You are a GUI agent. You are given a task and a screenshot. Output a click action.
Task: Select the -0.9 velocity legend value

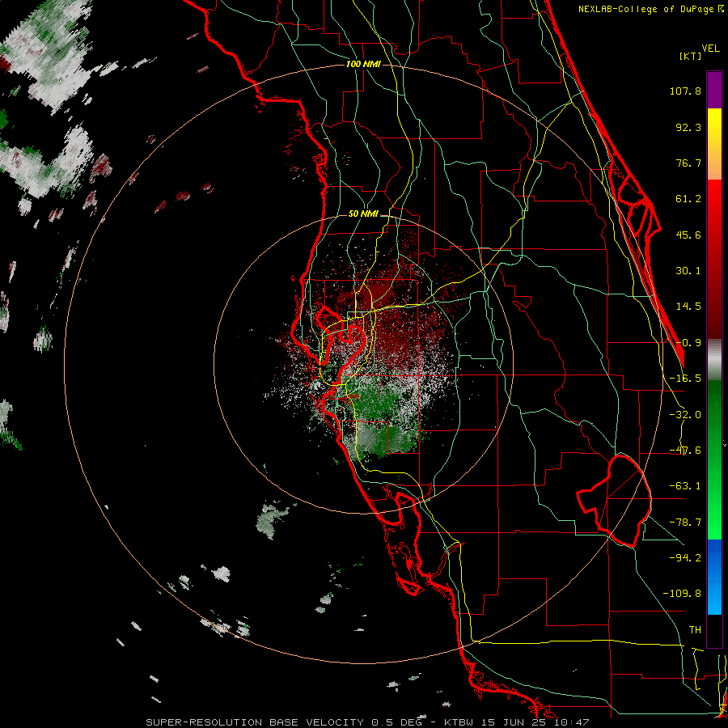[x=688, y=343]
